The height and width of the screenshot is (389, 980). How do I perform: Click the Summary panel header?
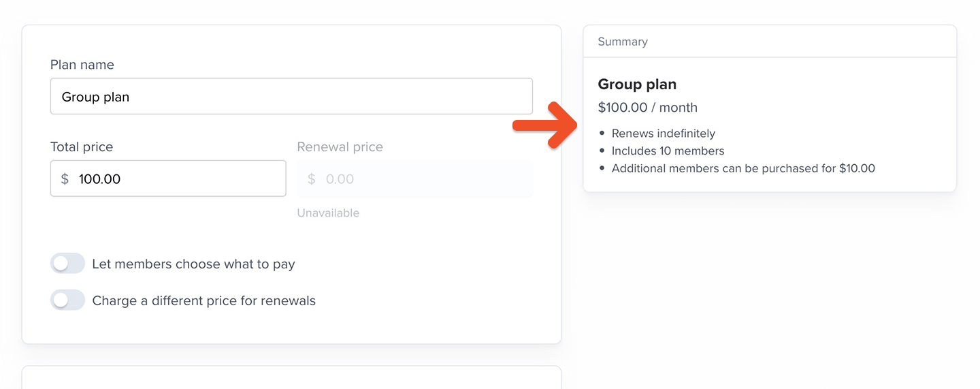623,42
